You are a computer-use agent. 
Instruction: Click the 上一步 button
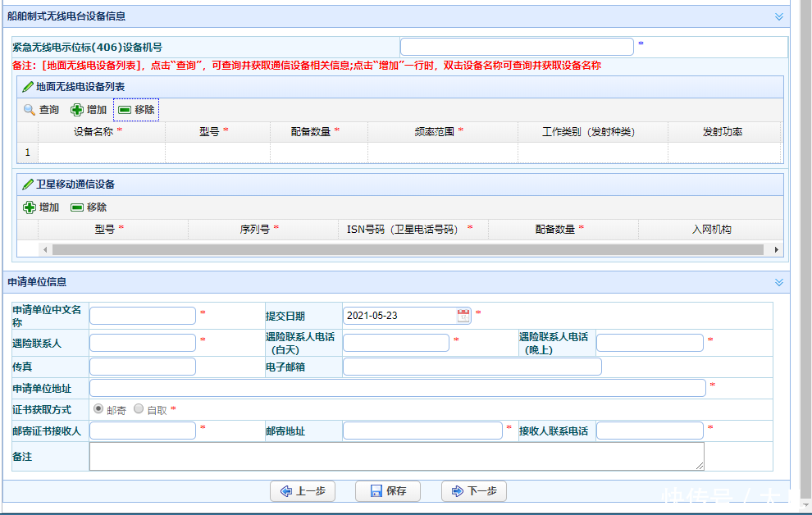pyautogui.click(x=302, y=491)
